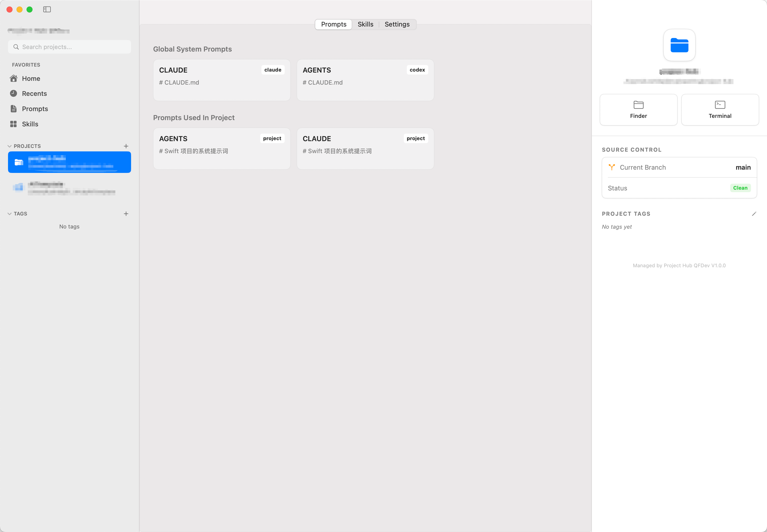Collapse the TAGS section chevron
This screenshot has height=532, width=767.
point(10,214)
